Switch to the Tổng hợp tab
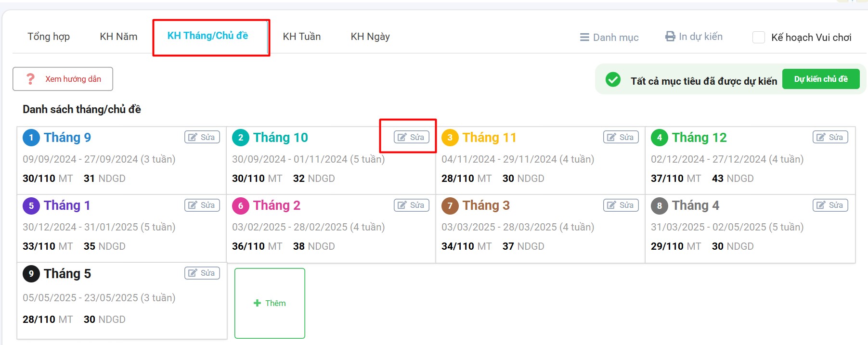 49,37
